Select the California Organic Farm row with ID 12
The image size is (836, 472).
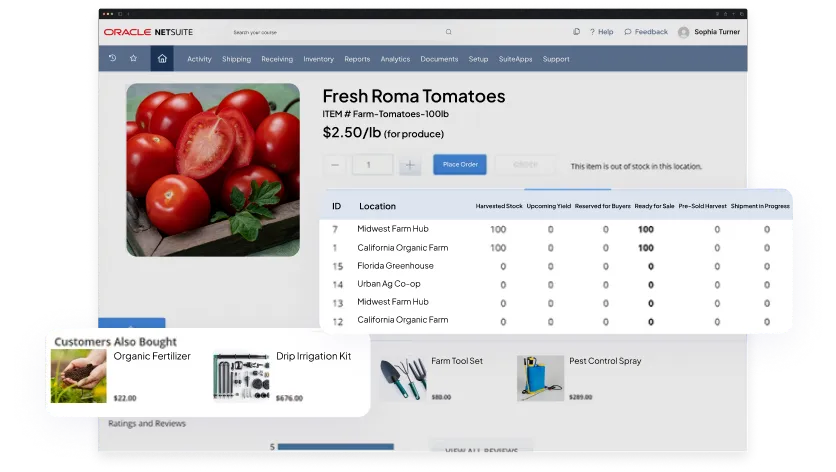[556, 321]
